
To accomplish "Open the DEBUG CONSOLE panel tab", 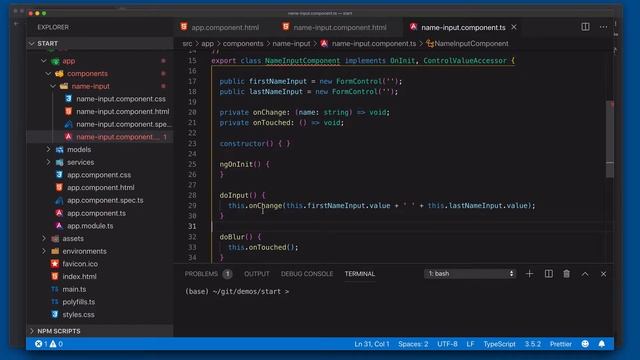I will [307, 274].
